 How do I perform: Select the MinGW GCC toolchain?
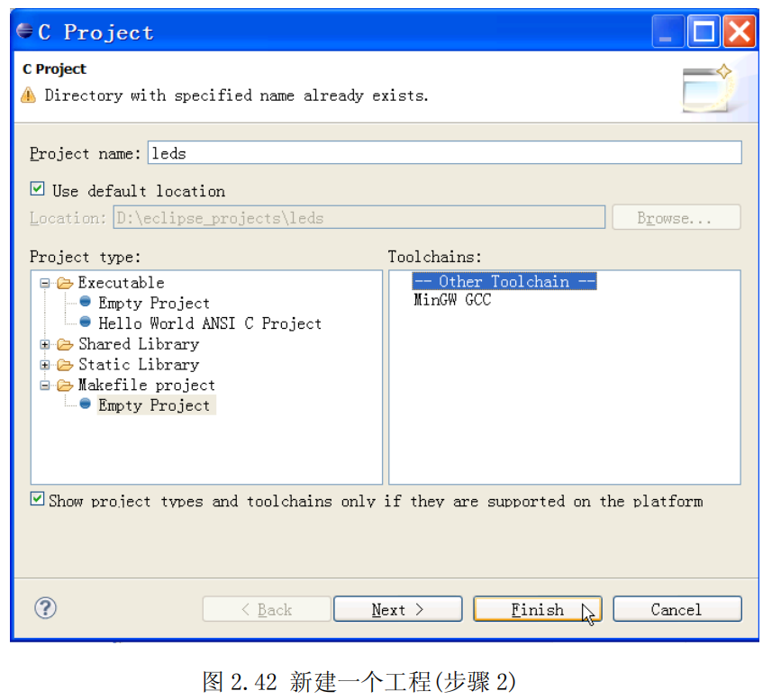point(450,301)
